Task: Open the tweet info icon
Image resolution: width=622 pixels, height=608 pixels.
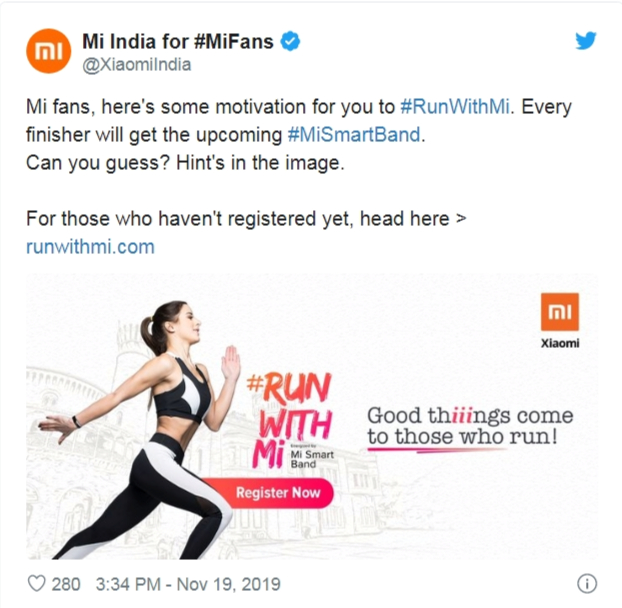Action: (587, 584)
